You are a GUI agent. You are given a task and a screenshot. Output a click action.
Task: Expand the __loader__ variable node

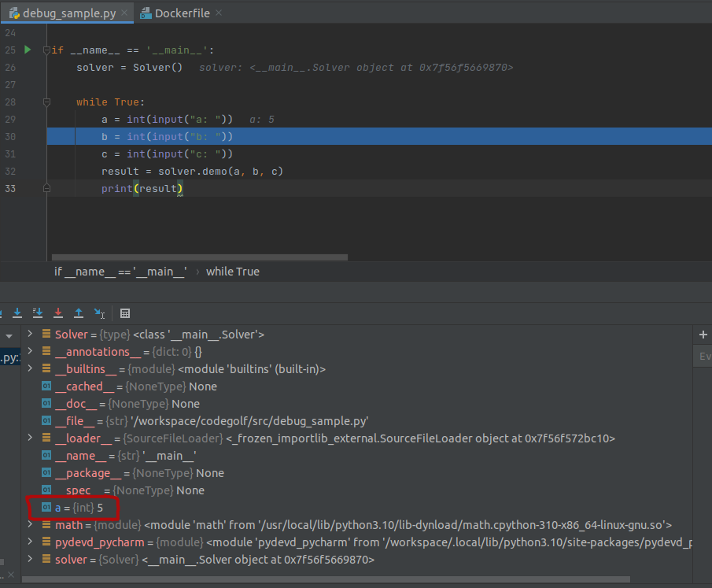[x=30, y=438]
